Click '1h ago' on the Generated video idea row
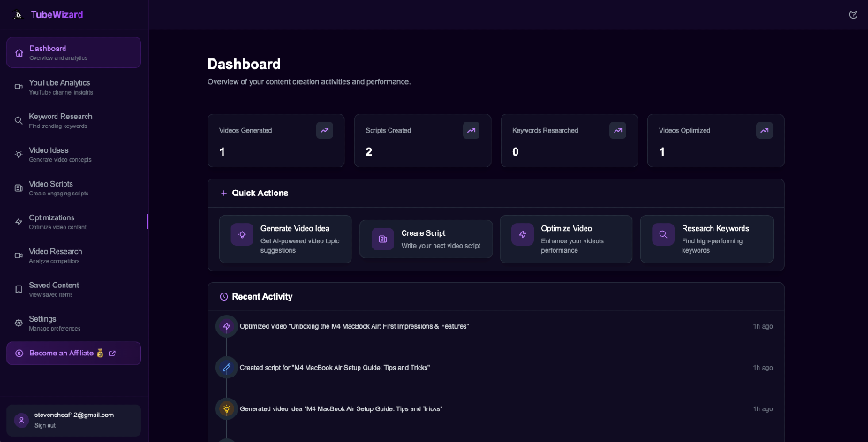 (x=763, y=408)
